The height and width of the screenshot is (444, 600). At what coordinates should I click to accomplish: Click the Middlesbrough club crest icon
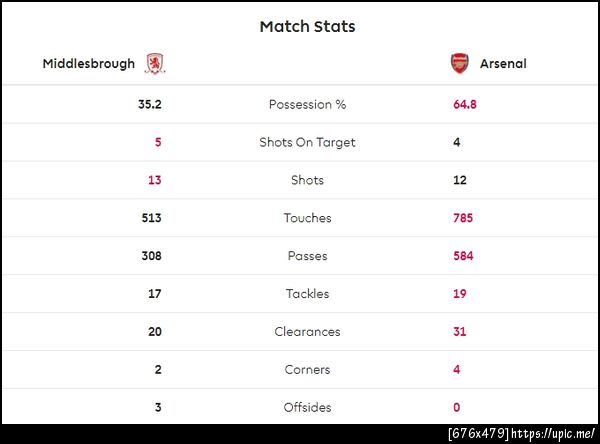156,64
